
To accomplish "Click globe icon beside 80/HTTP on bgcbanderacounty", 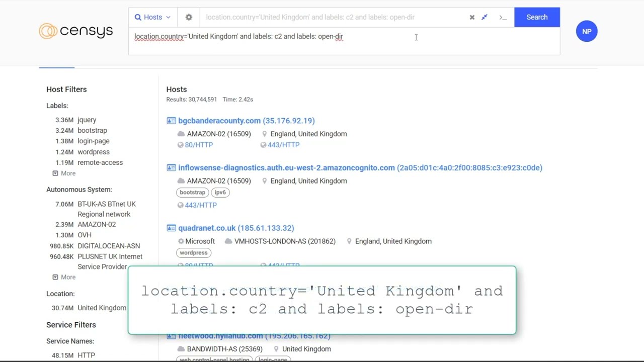I will pyautogui.click(x=180, y=145).
